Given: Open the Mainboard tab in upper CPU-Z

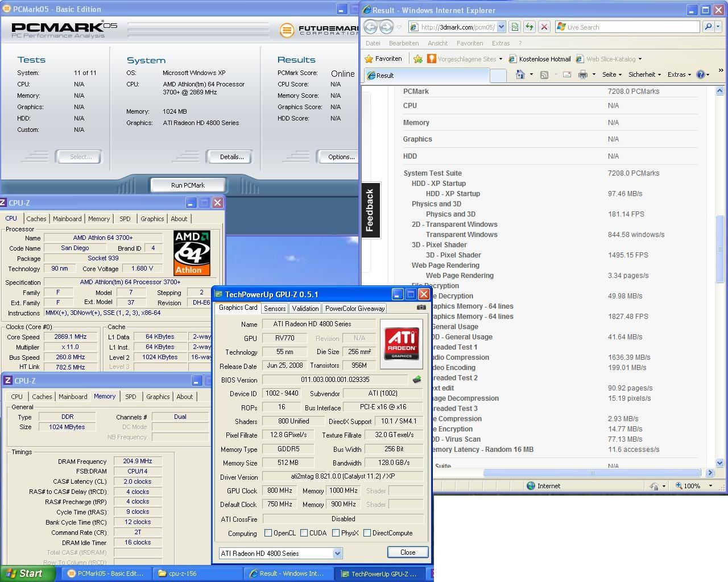Looking at the screenshot, I should tap(67, 219).
